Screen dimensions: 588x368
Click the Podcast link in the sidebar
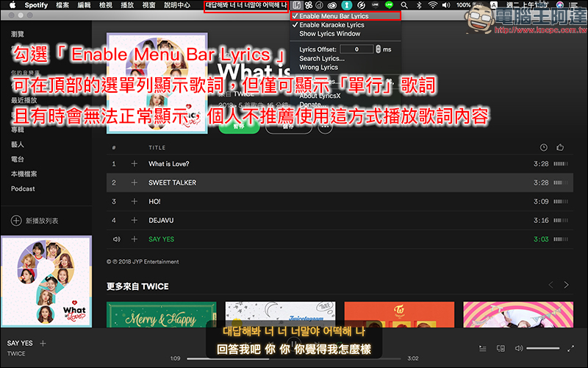(x=23, y=189)
